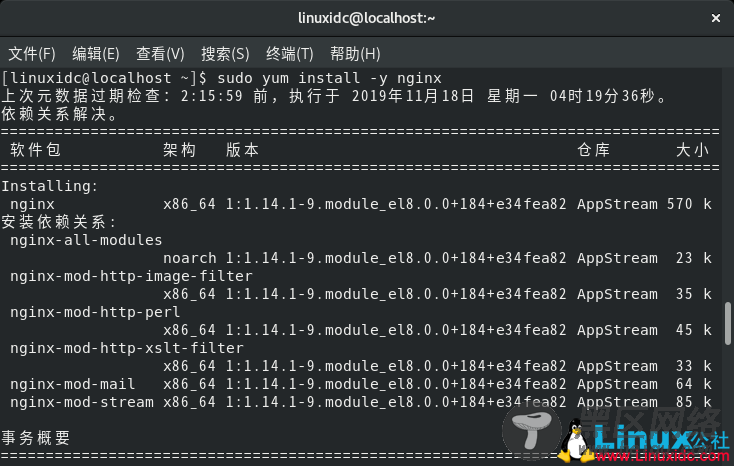Open the 帮助(H) menu

(355, 54)
